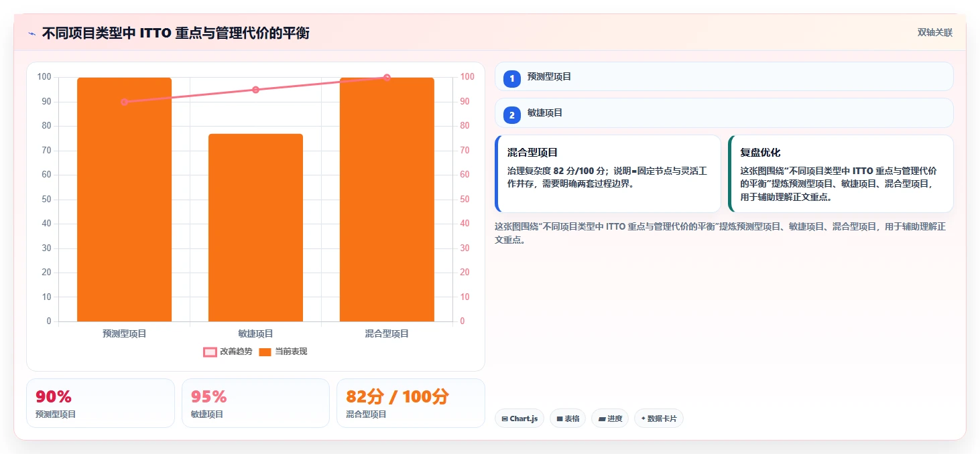
Task: Select the 82分 / 100分 stat card
Action: pyautogui.click(x=410, y=403)
